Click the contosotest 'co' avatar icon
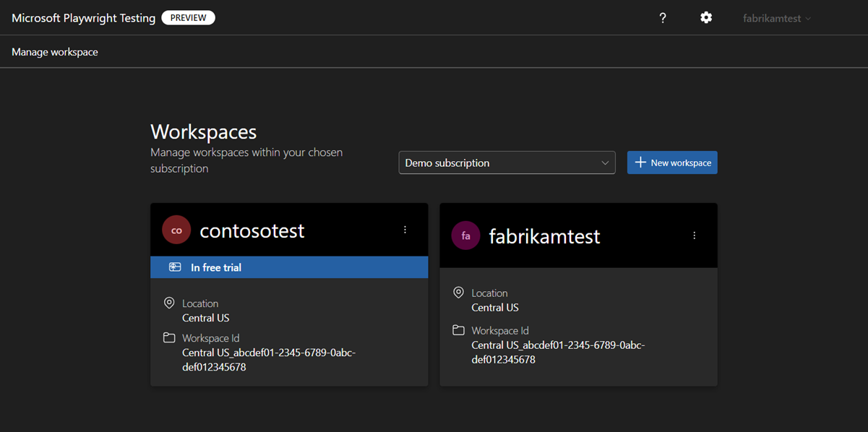This screenshot has height=432, width=868. pos(176,230)
